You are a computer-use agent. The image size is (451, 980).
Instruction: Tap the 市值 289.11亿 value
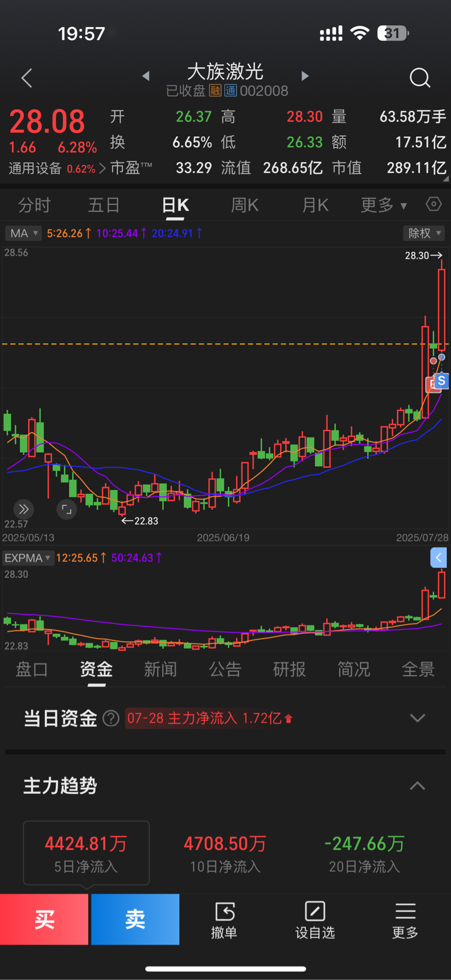416,168
